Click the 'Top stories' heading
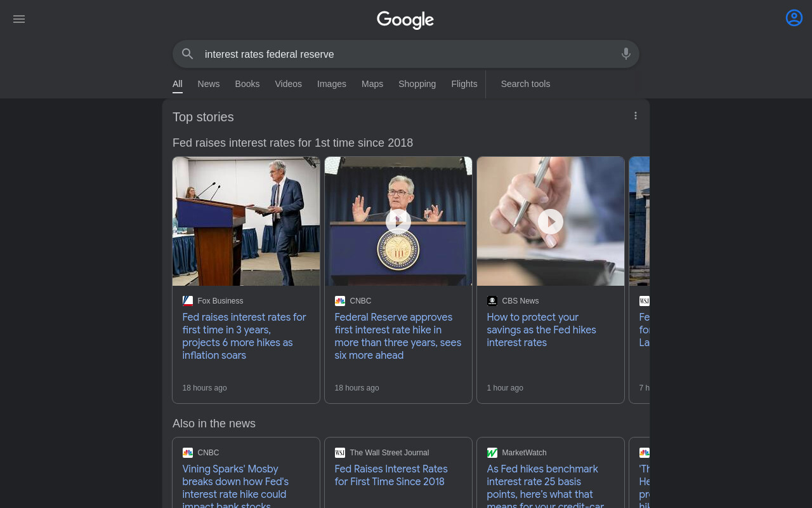The width and height of the screenshot is (812, 508). tap(203, 117)
